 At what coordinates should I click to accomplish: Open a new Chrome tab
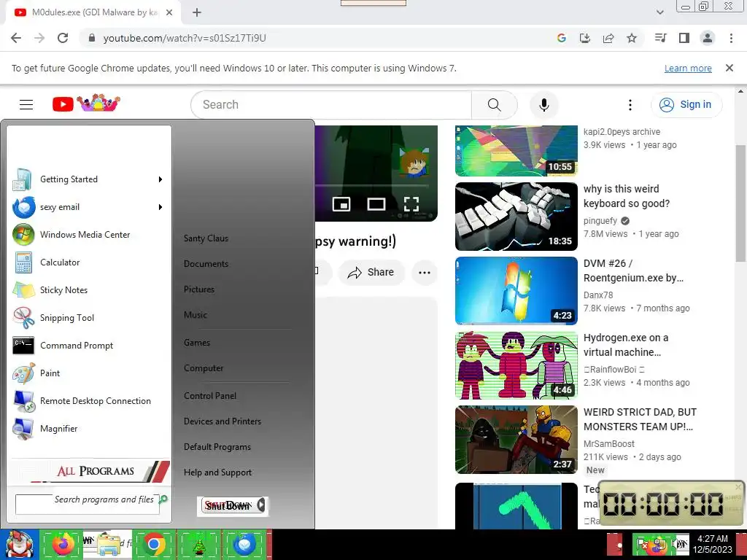pyautogui.click(x=197, y=12)
